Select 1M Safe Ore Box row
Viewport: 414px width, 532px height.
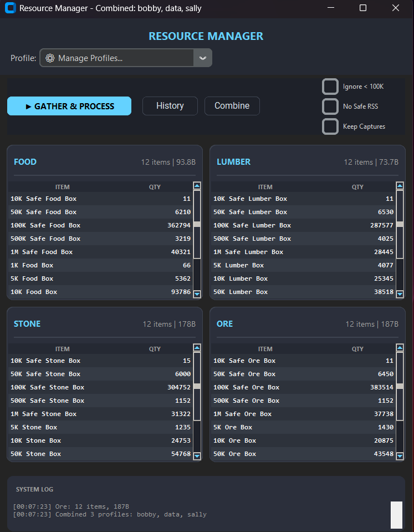[x=303, y=414]
